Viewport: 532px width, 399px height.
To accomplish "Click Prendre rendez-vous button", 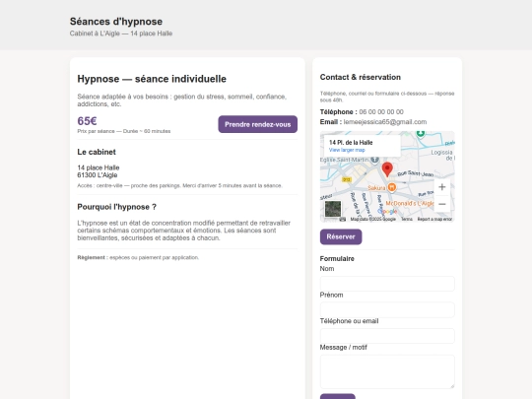I will pyautogui.click(x=258, y=124).
